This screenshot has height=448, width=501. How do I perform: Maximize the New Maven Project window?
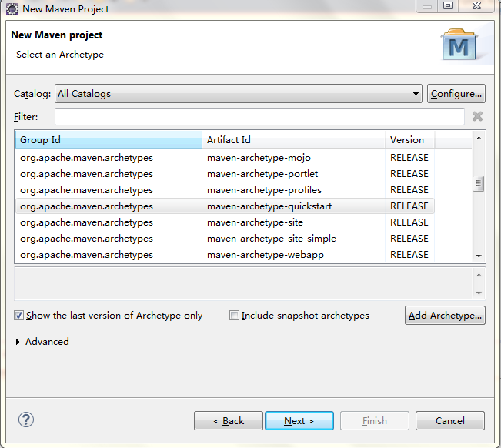tap(448, 5)
